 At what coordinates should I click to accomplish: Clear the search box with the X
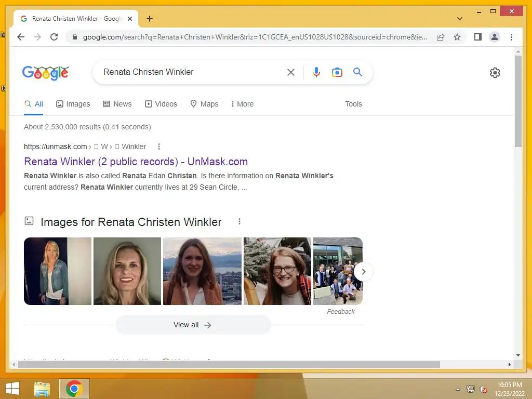(x=291, y=72)
